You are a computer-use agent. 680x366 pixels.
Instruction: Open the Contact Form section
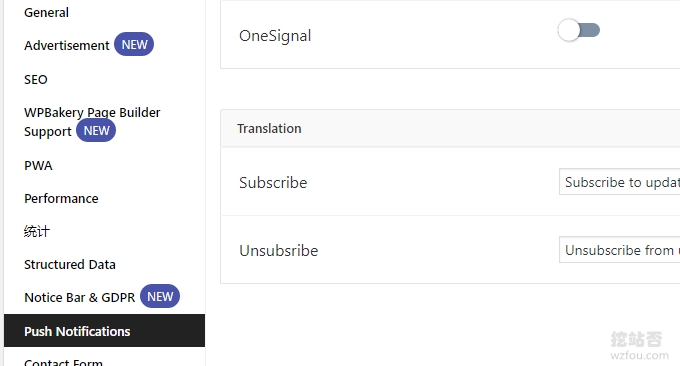(x=63, y=362)
